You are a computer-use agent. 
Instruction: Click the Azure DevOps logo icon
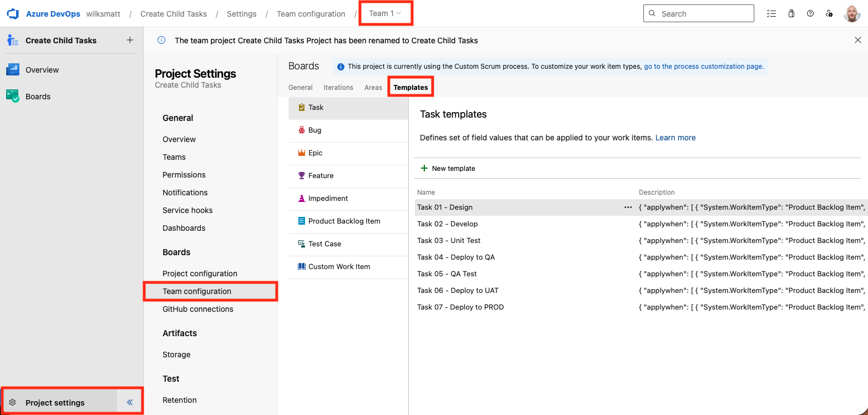pyautogui.click(x=13, y=14)
